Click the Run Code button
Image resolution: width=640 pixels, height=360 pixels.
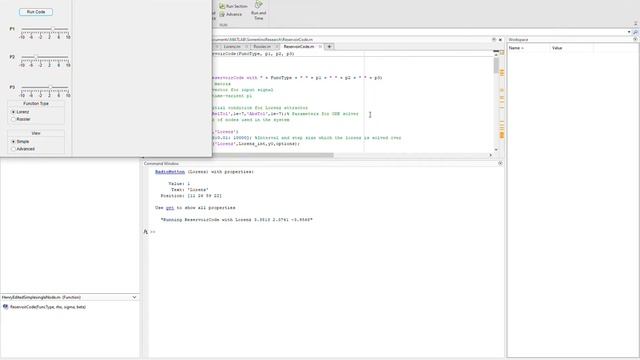(36, 12)
